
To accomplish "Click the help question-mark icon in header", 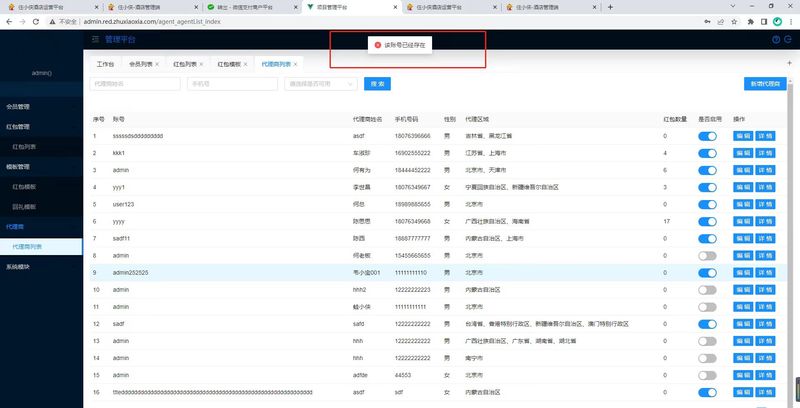I will 776,40.
